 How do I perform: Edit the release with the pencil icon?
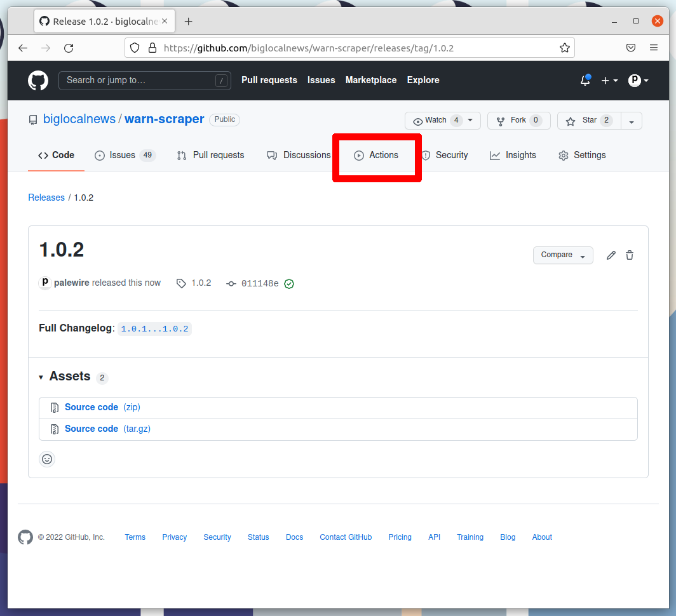(x=611, y=255)
